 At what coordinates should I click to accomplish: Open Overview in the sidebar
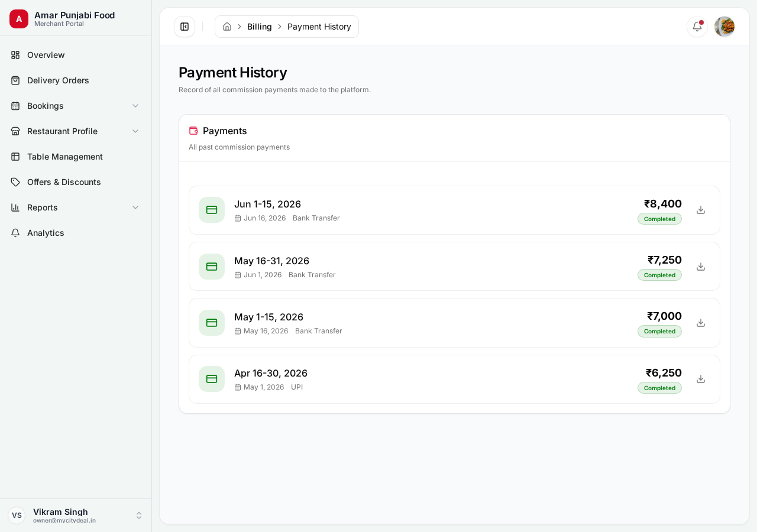pyautogui.click(x=76, y=55)
